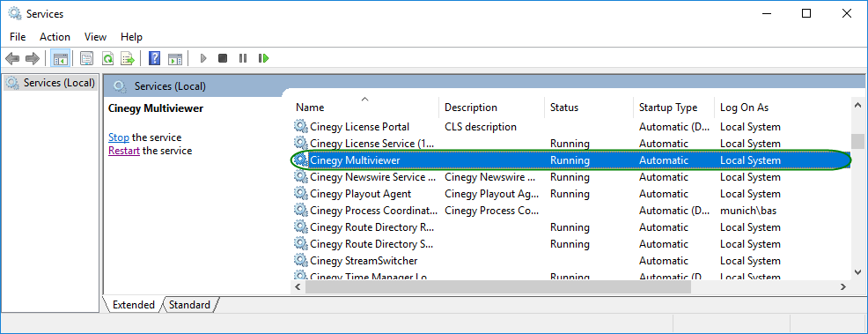This screenshot has width=868, height=334.
Task: Click the vertical scrollbar down arrow
Action: (x=858, y=272)
